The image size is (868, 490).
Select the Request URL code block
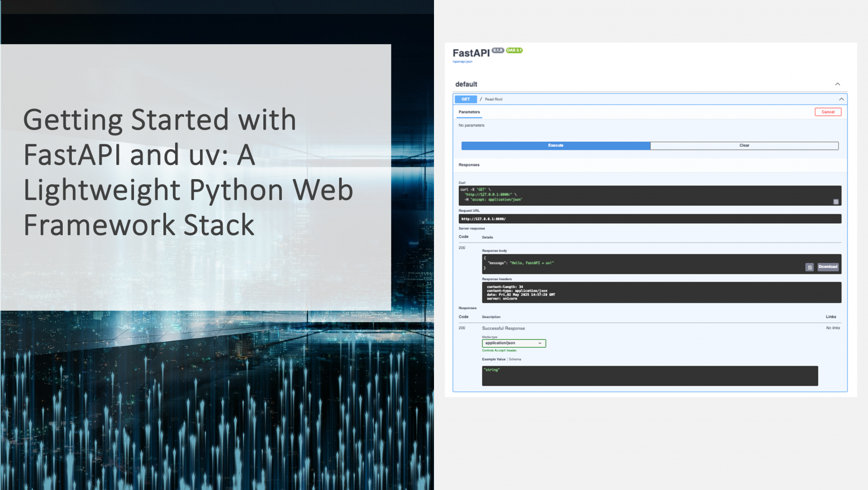coord(650,218)
